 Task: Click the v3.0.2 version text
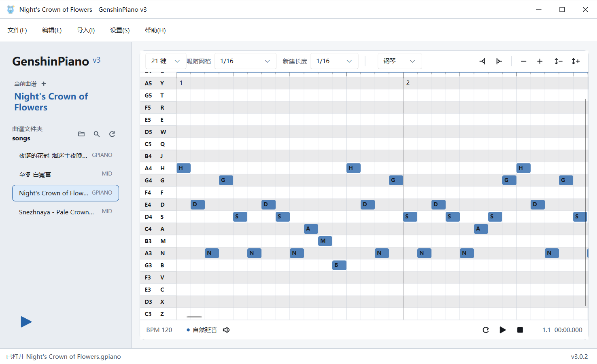pos(579,357)
